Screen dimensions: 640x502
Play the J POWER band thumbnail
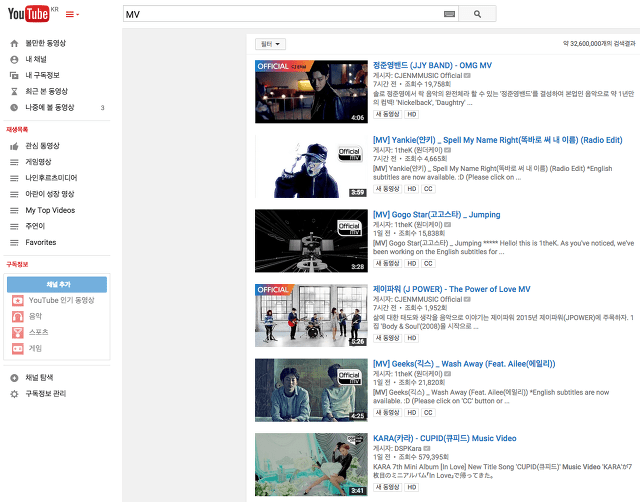click(x=311, y=315)
